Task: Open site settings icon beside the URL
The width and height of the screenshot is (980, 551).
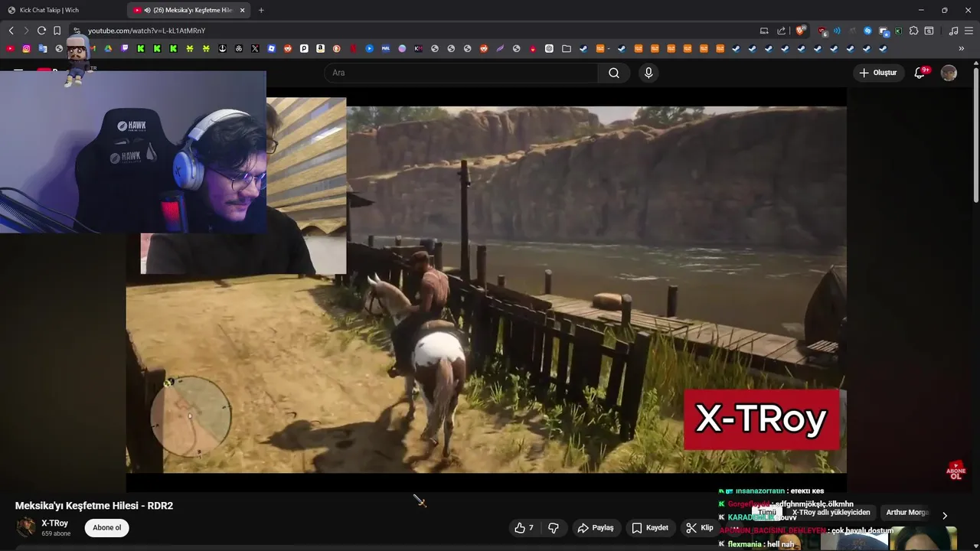Action: (x=77, y=31)
